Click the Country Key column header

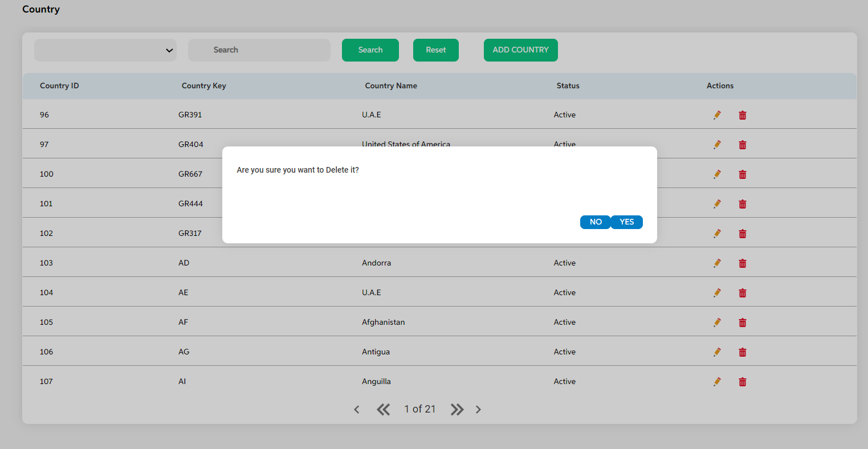[x=204, y=85]
